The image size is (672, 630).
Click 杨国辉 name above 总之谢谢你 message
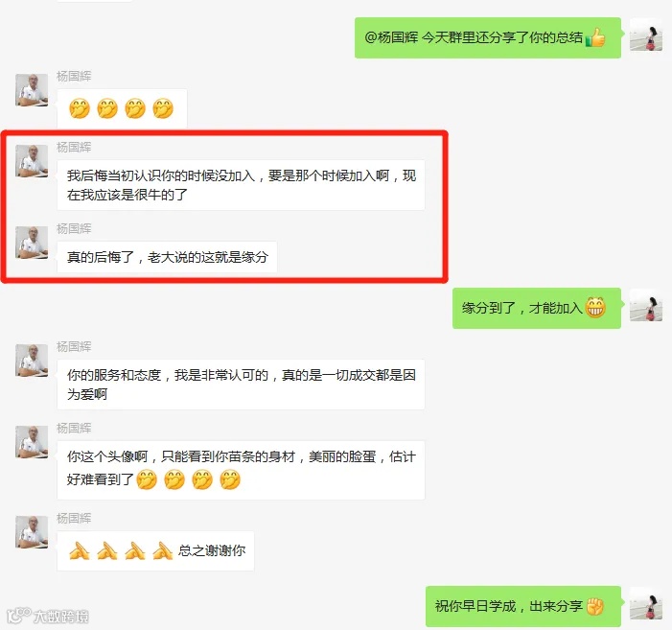[x=74, y=518]
